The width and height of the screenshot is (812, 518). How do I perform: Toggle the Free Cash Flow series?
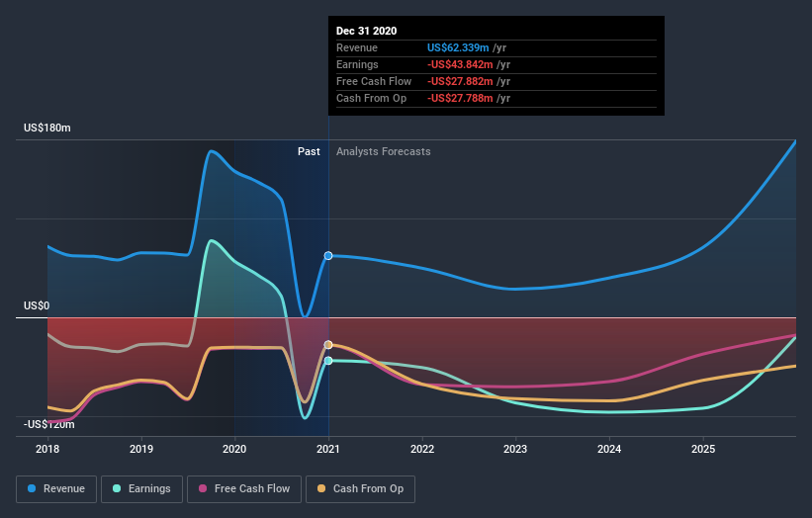point(244,489)
